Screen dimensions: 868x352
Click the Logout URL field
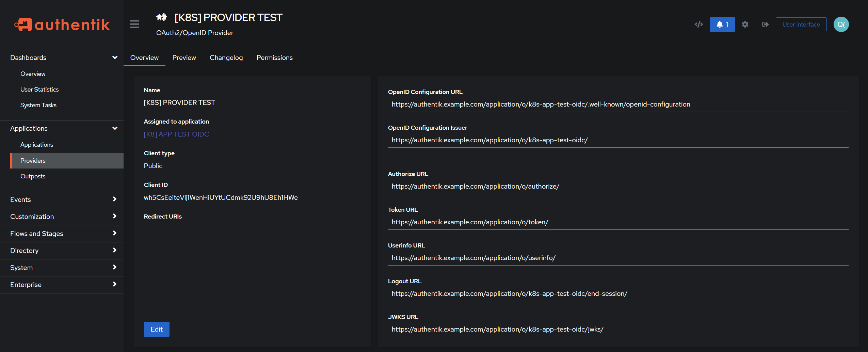pyautogui.click(x=618, y=294)
